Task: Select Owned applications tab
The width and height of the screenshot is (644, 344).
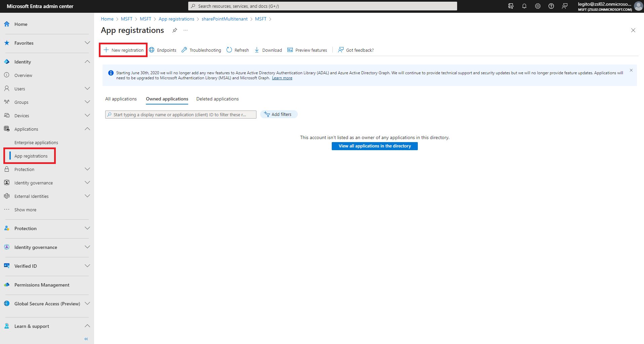Action: (x=167, y=99)
